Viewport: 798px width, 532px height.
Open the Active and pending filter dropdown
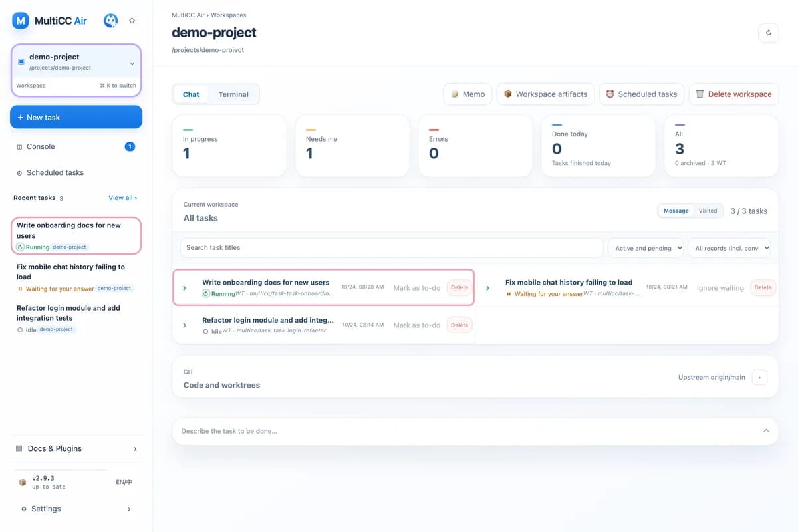pos(646,248)
